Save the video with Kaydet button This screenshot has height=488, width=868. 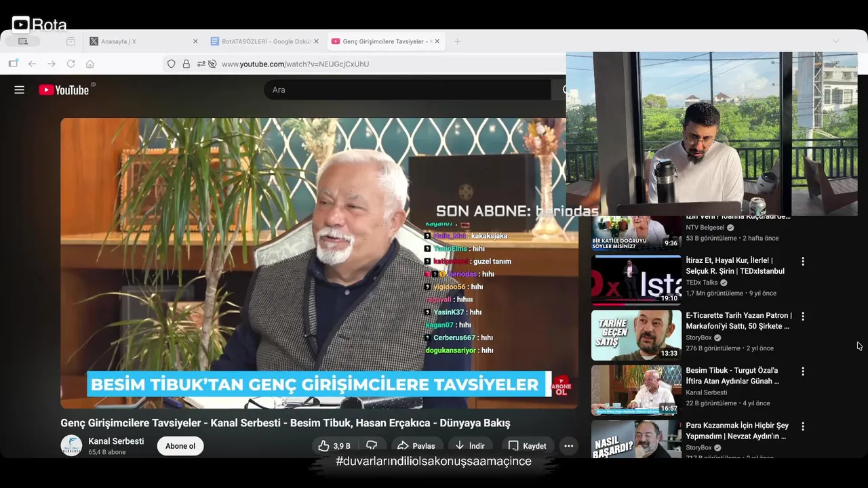(528, 446)
